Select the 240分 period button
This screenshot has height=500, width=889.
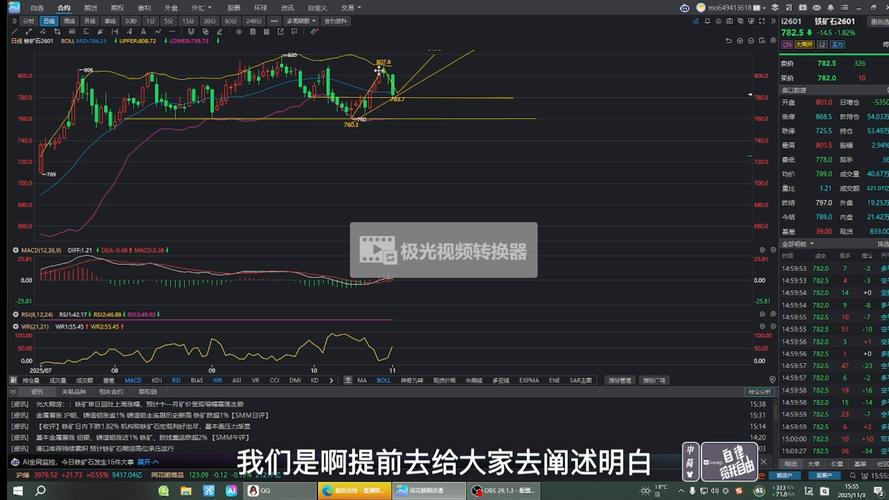[253, 21]
